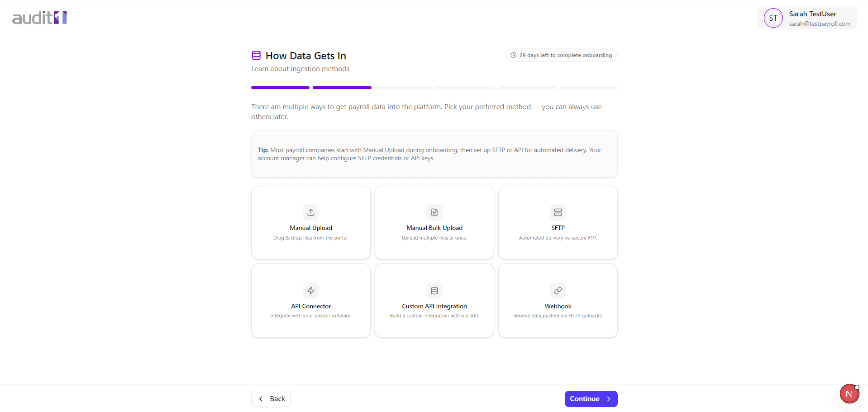868x412 pixels.
Task: Click the 29 days left onboarding badge
Action: click(561, 55)
